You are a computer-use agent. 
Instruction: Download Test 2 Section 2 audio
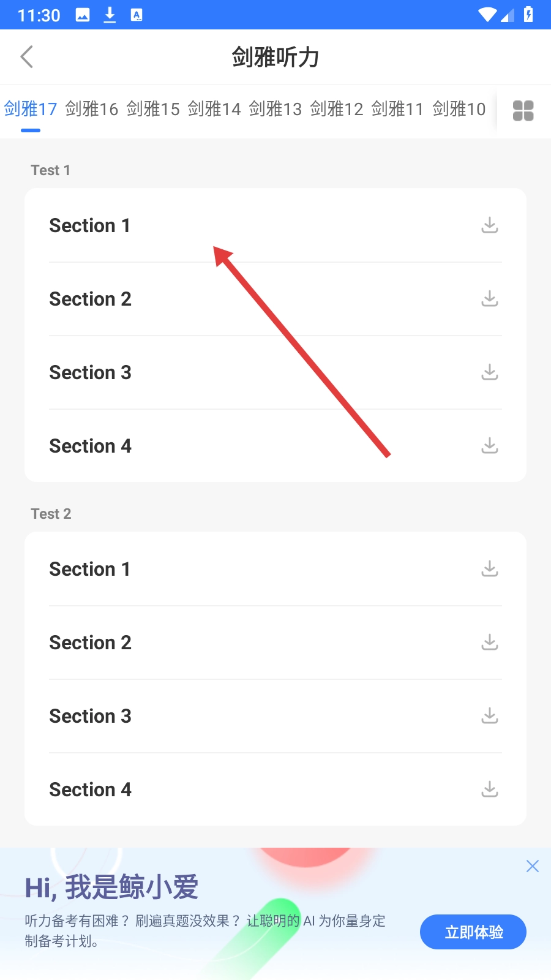click(489, 643)
